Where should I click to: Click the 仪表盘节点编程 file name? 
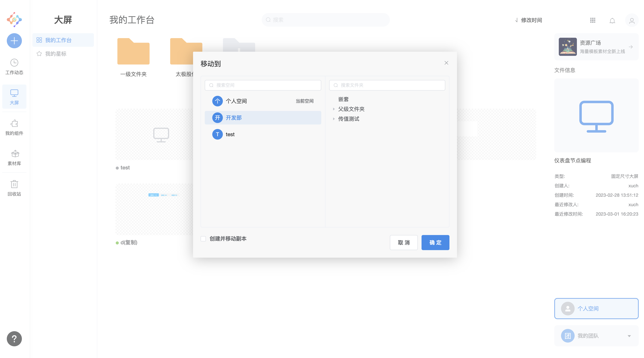click(x=573, y=161)
